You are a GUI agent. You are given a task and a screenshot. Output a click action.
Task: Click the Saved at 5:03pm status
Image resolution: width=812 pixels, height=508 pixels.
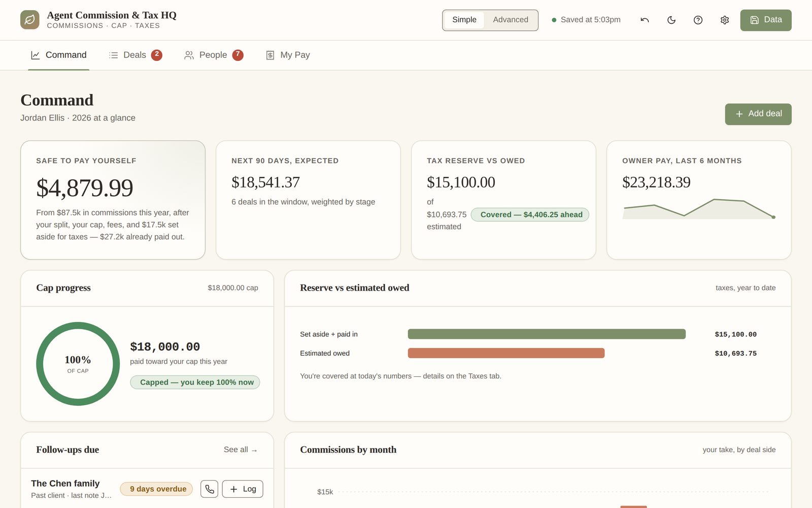[x=586, y=20]
